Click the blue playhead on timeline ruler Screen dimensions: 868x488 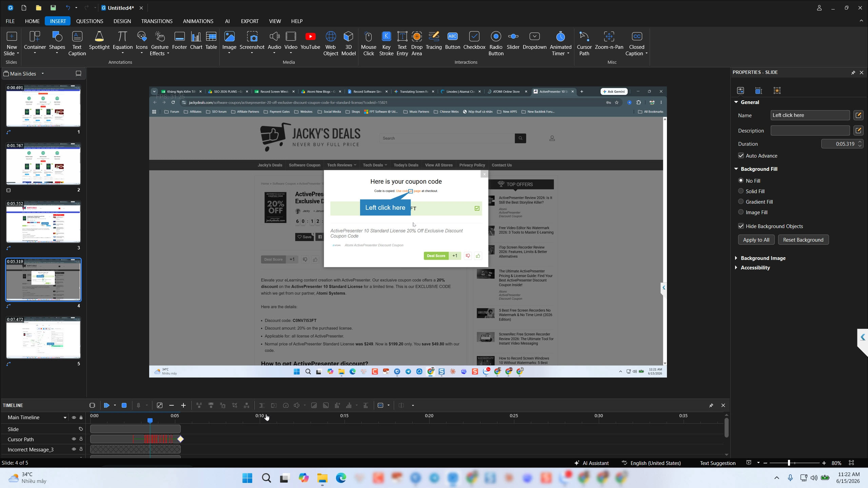click(150, 420)
